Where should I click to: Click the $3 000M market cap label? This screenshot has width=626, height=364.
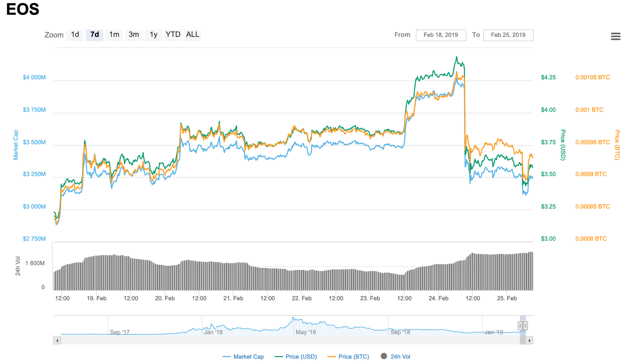(34, 206)
